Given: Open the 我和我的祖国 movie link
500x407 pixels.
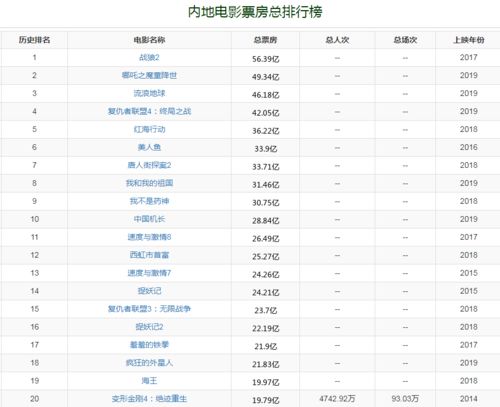Looking at the screenshot, I should [149, 183].
